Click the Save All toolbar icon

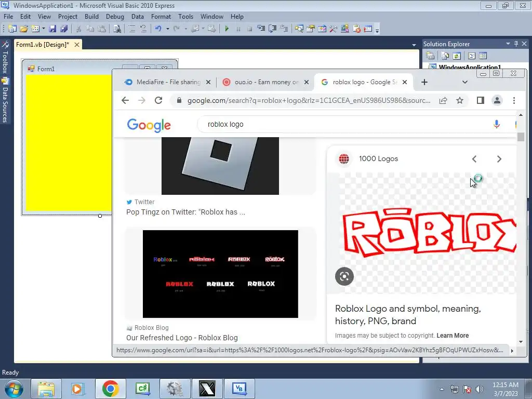click(64, 29)
